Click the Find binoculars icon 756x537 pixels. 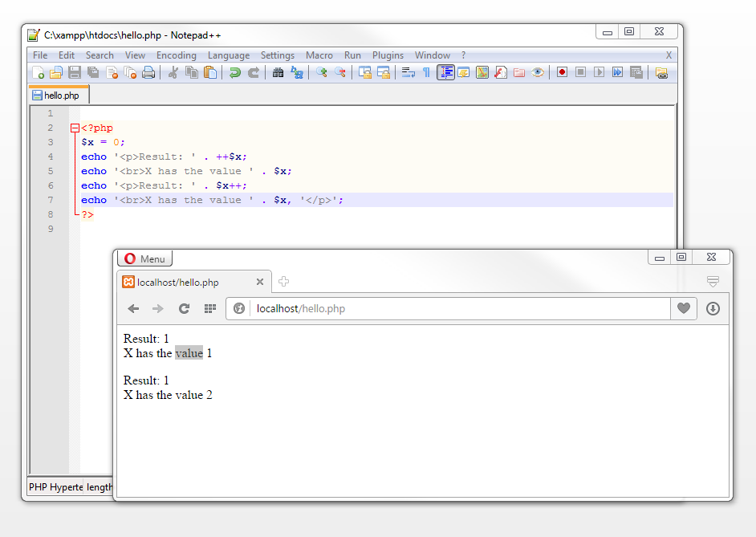pos(278,73)
